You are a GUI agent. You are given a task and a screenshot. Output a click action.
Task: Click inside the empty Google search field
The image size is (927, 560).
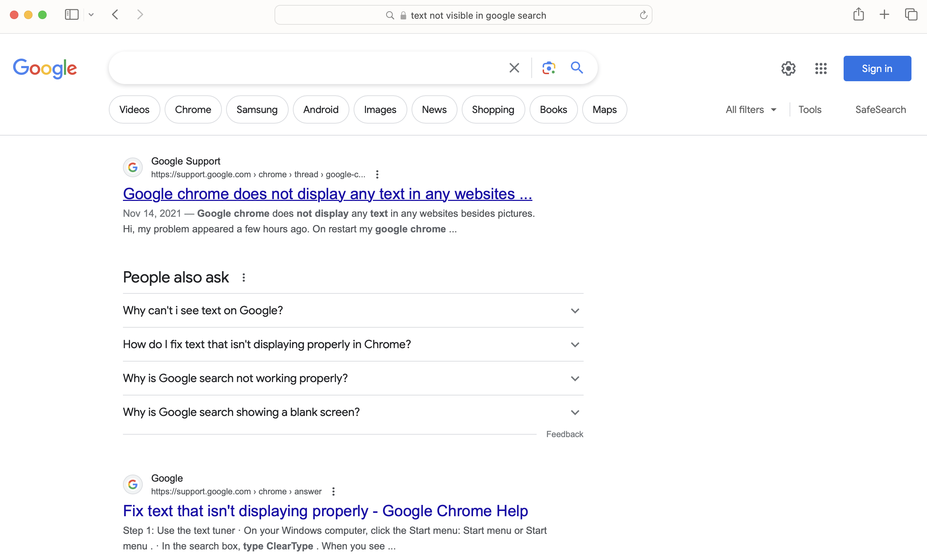point(301,68)
